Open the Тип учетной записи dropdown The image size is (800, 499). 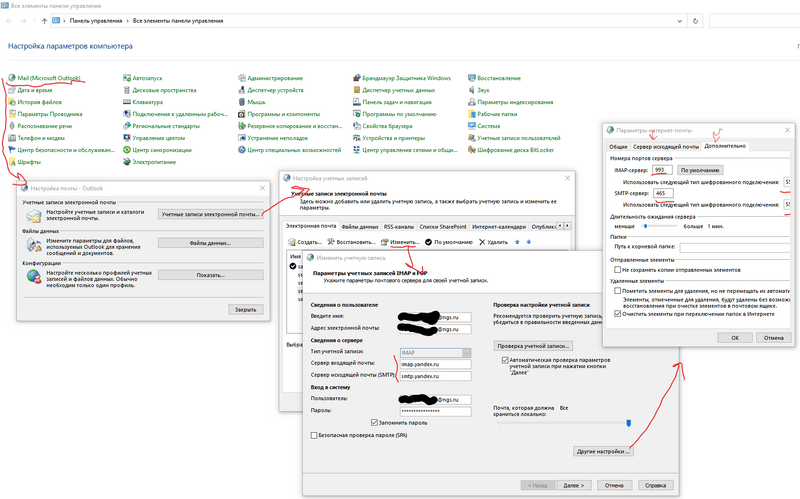point(428,352)
